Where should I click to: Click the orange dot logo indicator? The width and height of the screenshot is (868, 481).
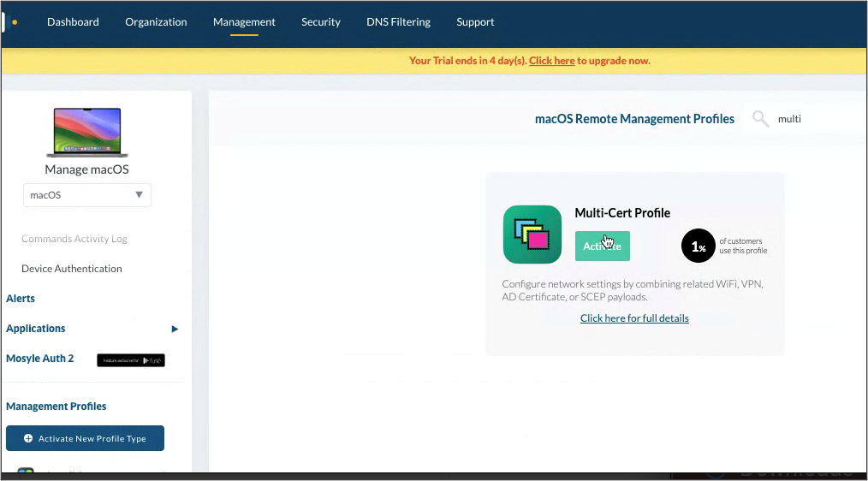pos(15,23)
